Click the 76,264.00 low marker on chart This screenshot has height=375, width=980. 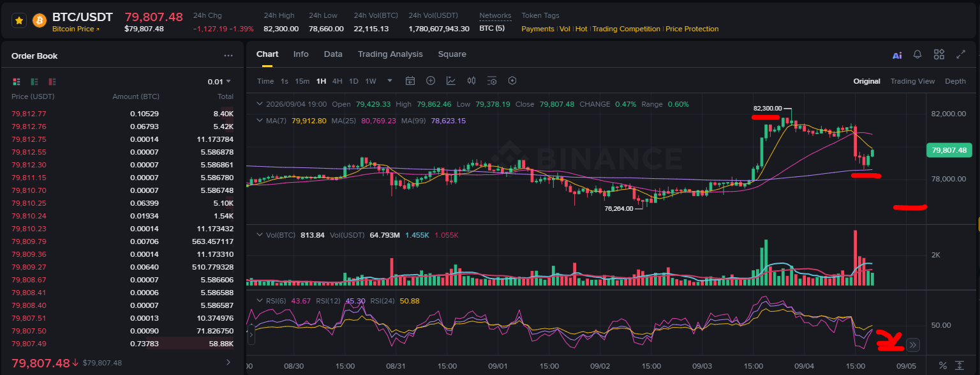pos(619,208)
